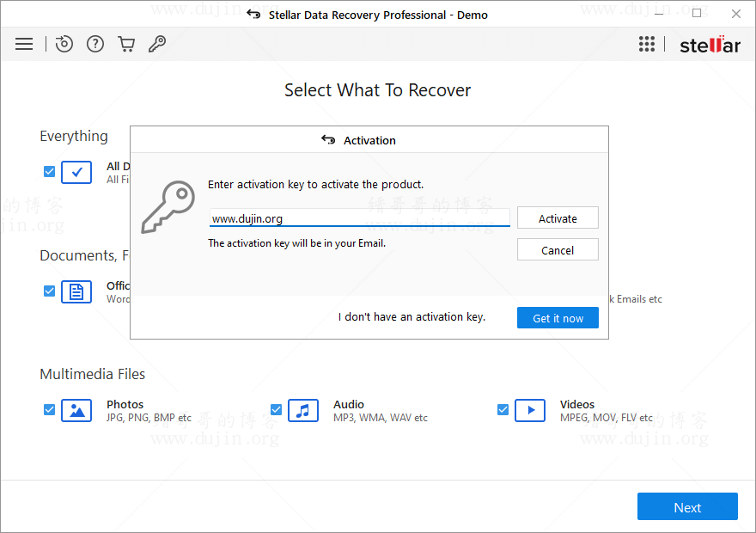Maximize the application window
The width and height of the screenshot is (756, 533).
[x=697, y=14]
